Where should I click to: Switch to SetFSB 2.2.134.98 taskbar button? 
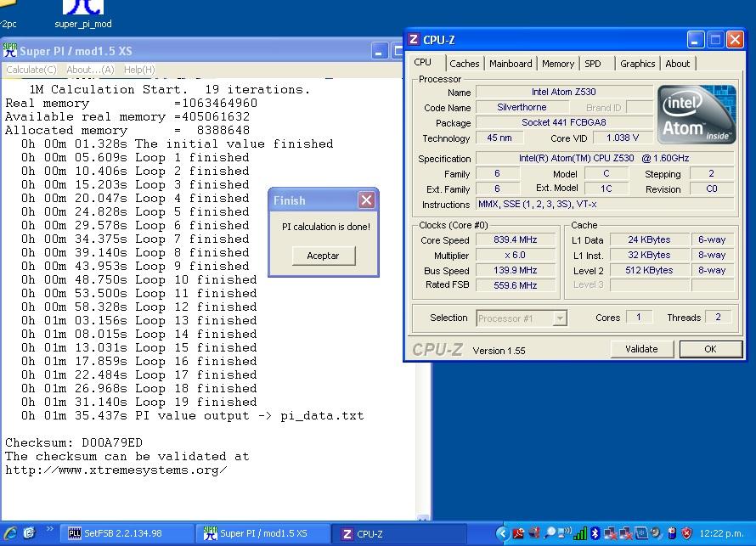[127, 533]
